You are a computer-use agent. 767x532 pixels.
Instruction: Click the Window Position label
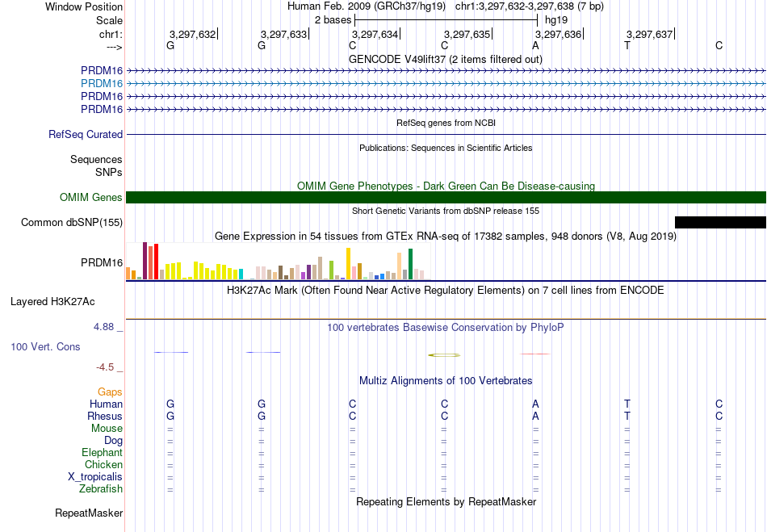[x=84, y=6]
